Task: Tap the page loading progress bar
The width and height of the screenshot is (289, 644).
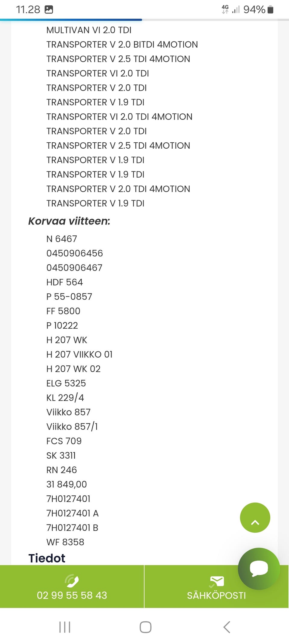Action: pos(71,20)
